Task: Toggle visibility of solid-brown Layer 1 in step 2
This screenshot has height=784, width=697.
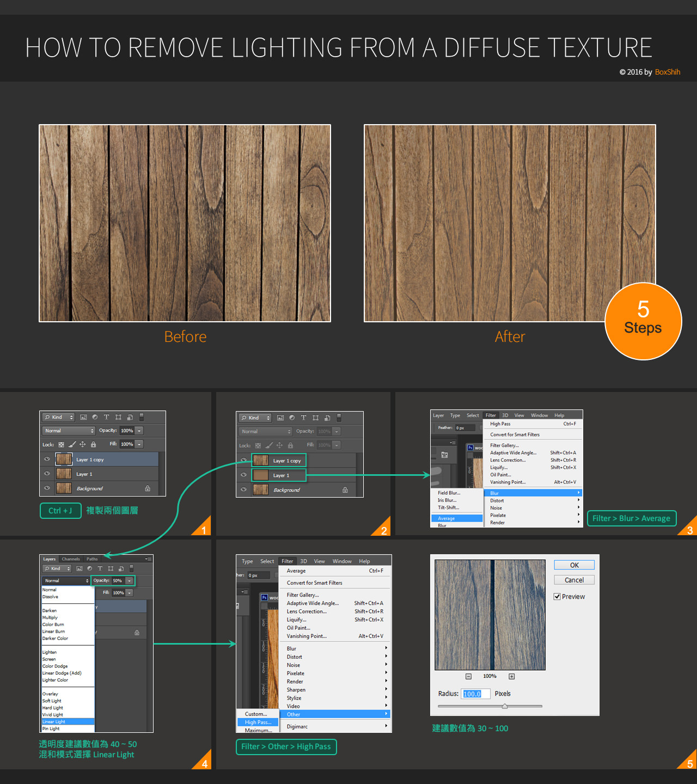Action: click(x=243, y=475)
